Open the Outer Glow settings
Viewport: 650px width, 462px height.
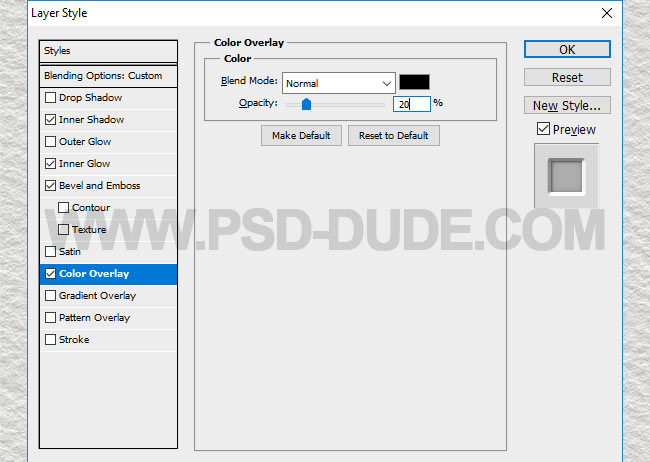coord(85,142)
